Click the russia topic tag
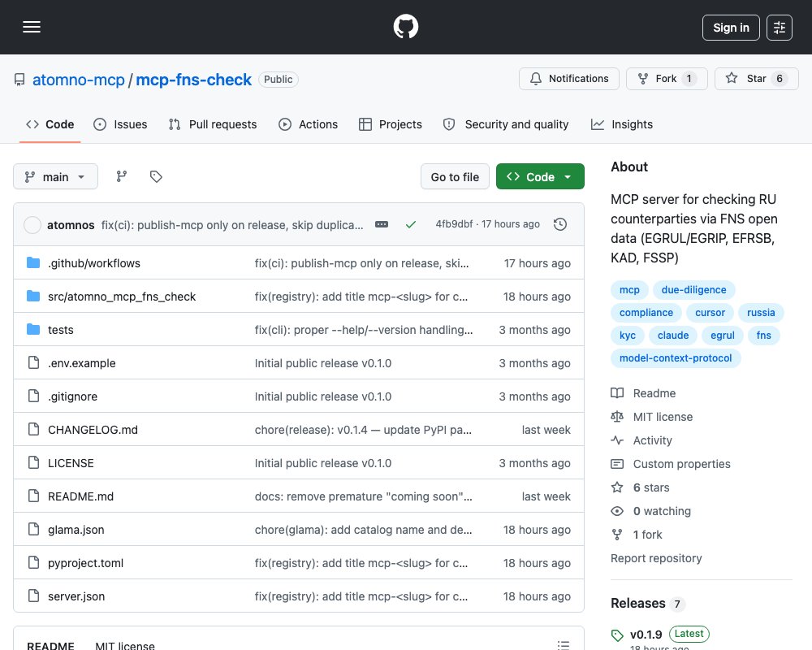The height and width of the screenshot is (650, 812). (761, 313)
